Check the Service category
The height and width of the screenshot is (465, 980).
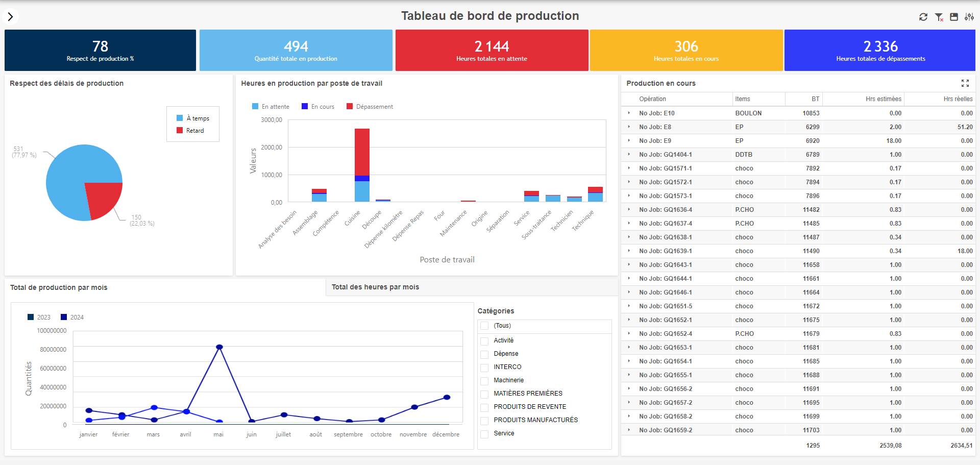tap(485, 434)
